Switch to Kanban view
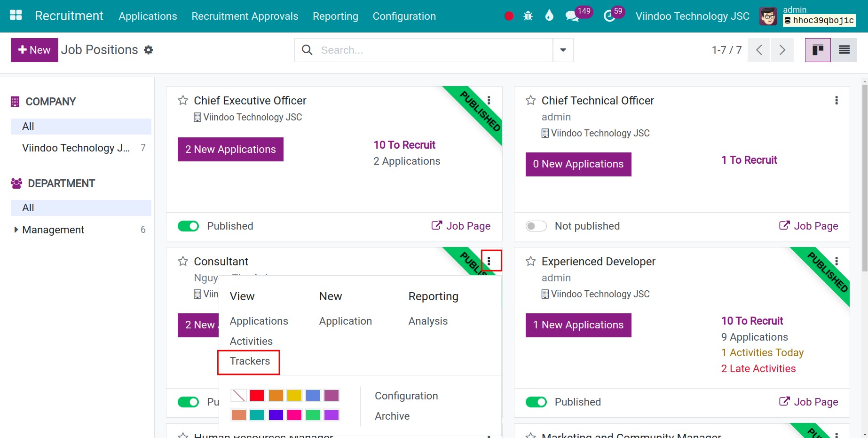 (x=818, y=50)
